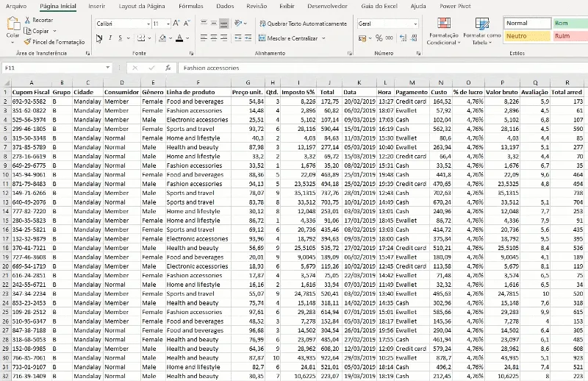
Task: Click the fill color bucket
Action: (162, 38)
